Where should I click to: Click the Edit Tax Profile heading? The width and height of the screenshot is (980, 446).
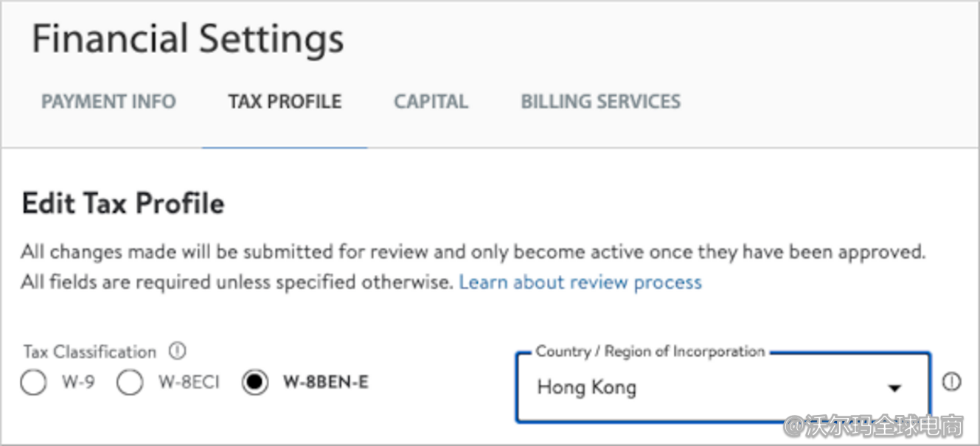pyautogui.click(x=123, y=203)
